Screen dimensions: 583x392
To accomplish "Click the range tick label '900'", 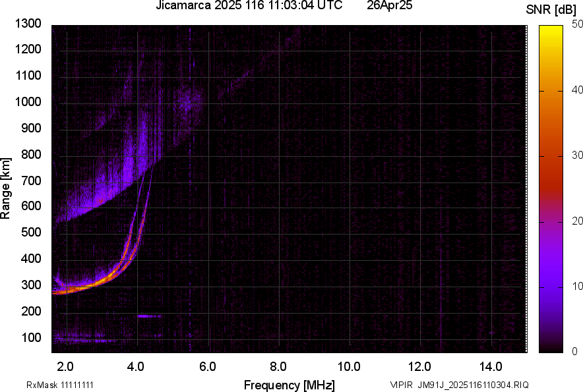I will click(31, 128).
